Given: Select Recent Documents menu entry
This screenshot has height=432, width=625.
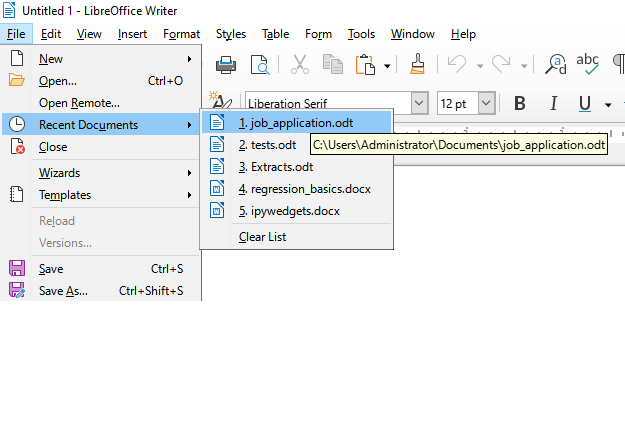Looking at the screenshot, I should pos(101,125).
